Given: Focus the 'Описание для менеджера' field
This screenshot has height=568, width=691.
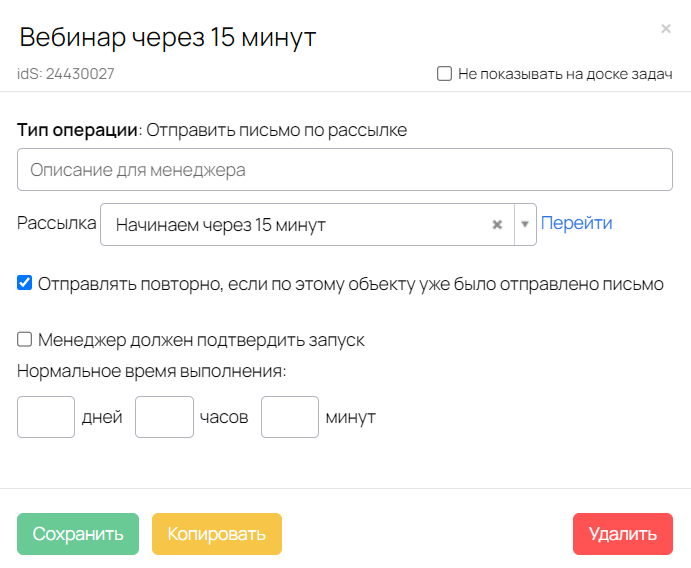Looking at the screenshot, I should (x=344, y=170).
